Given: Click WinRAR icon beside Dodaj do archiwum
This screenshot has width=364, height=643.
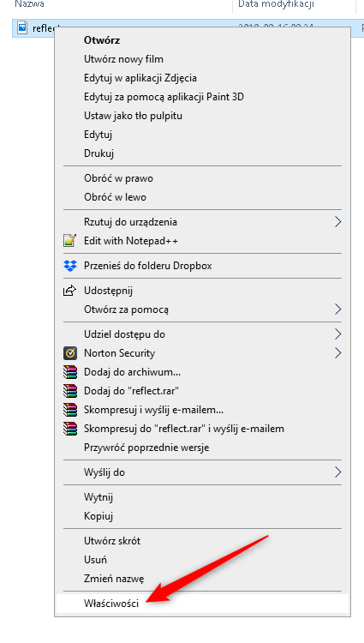Looking at the screenshot, I should coord(69,372).
